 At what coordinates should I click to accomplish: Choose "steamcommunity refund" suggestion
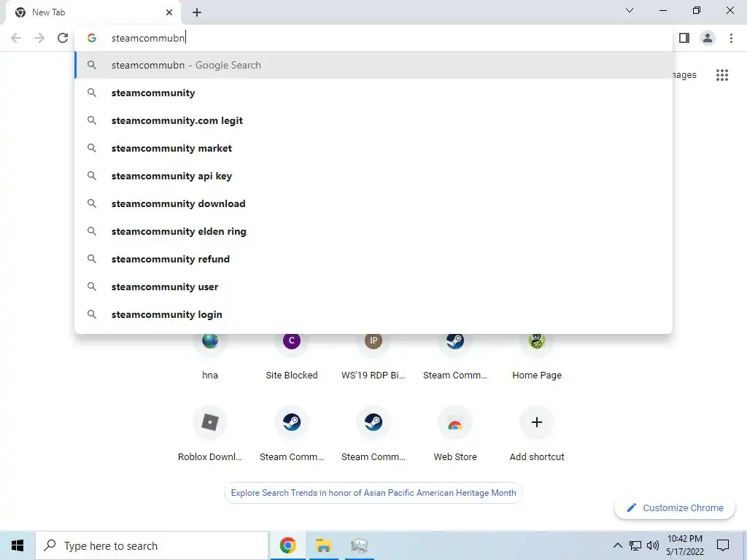coord(373,259)
